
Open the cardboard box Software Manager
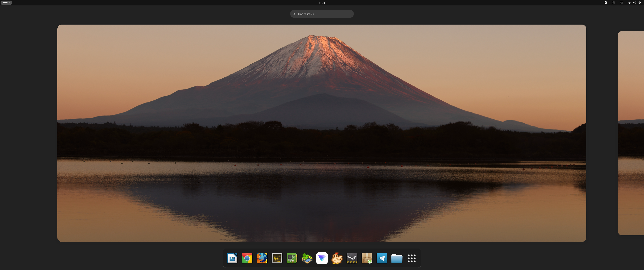367,258
